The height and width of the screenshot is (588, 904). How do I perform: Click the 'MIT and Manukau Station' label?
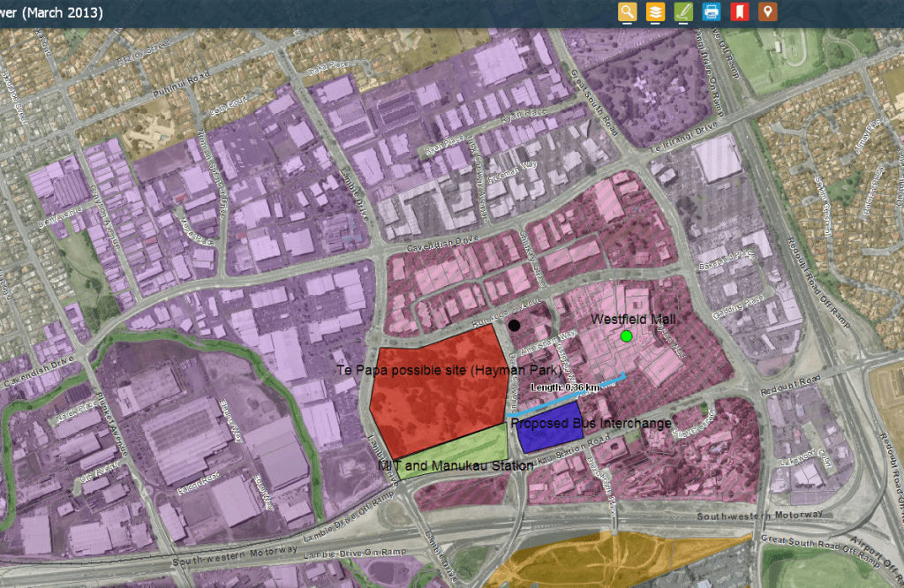[454, 465]
